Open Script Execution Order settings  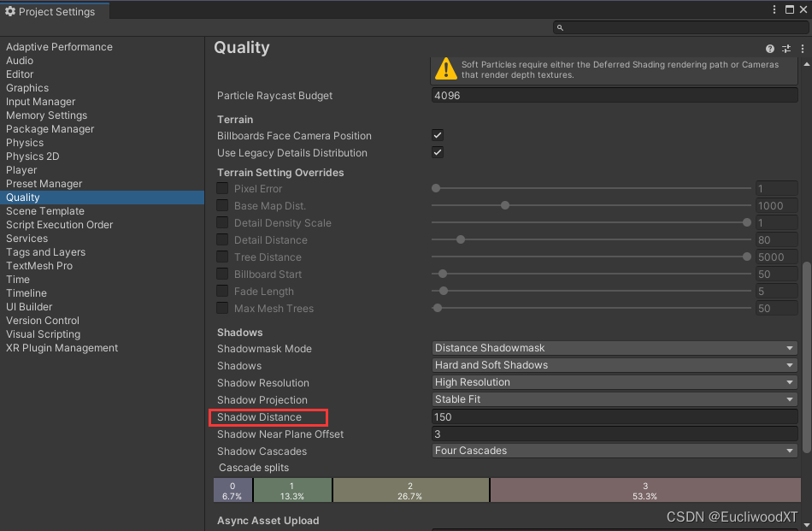[59, 225]
